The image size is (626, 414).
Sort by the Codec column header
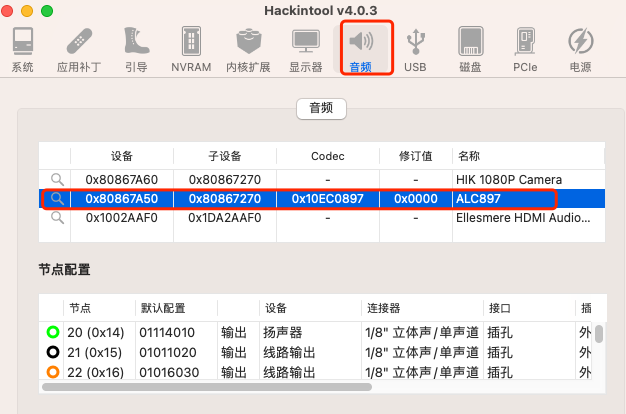pos(328,156)
